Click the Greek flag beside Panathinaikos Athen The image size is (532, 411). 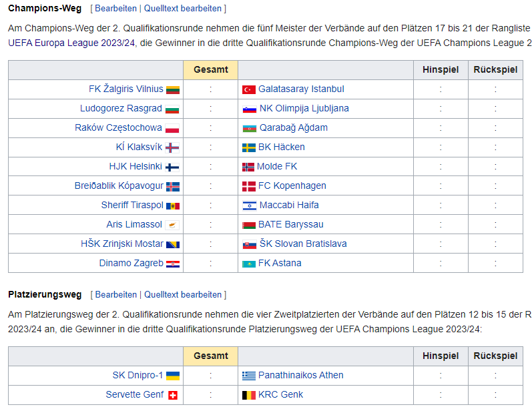pos(249,376)
